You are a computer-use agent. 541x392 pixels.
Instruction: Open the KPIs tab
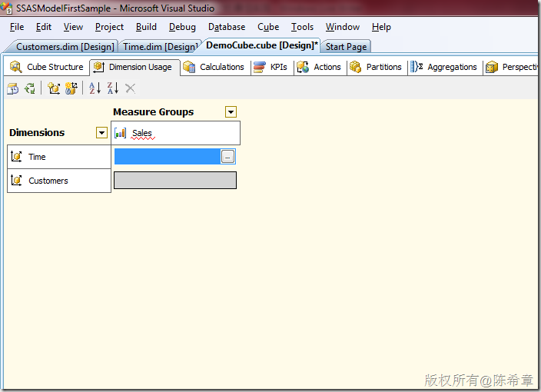click(x=271, y=67)
